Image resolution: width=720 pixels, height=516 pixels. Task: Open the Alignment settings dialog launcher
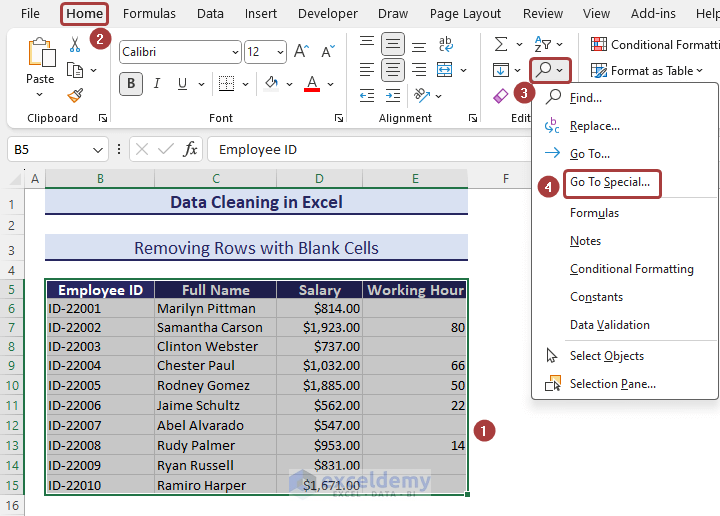(x=472, y=118)
